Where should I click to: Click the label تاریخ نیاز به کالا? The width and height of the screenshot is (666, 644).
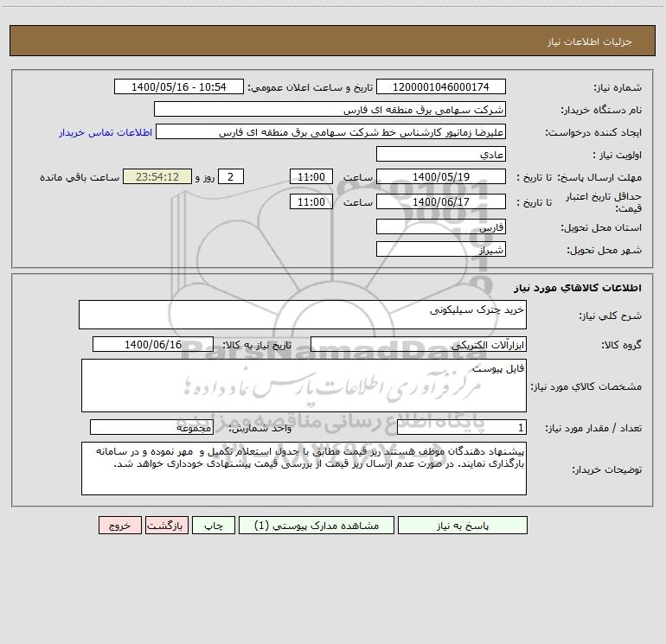click(x=258, y=345)
